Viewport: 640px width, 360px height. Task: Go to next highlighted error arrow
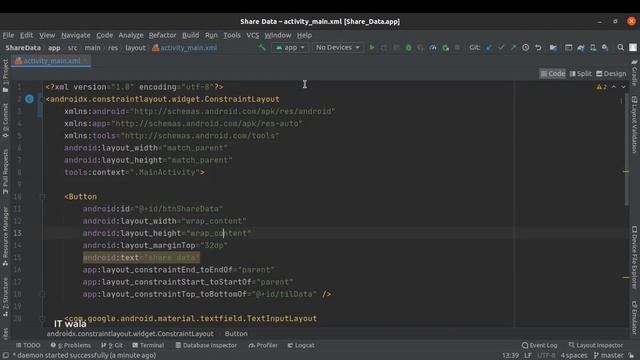point(623,87)
